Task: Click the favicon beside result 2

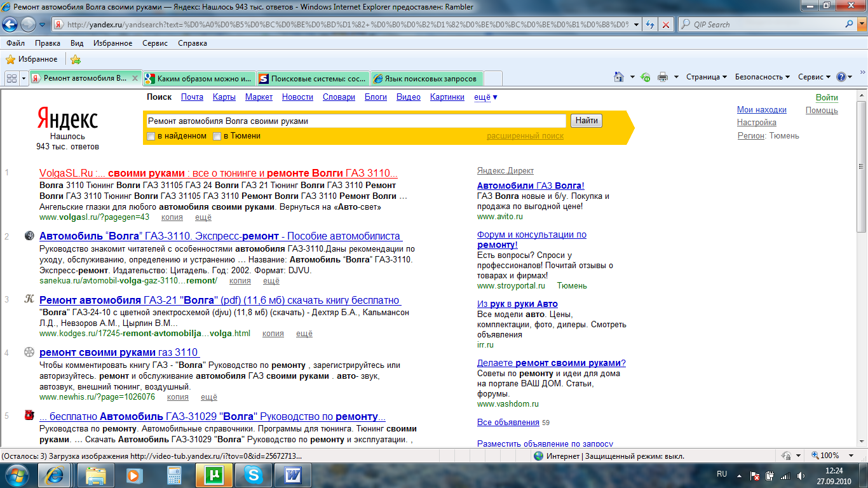Action: pos(29,236)
